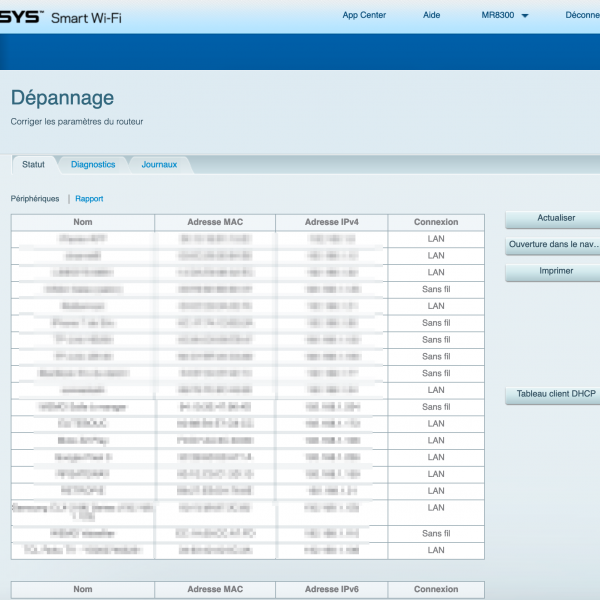Click the Linksys Smart Wi-Fi logo
Screen dimensions: 600x600
(60, 17)
